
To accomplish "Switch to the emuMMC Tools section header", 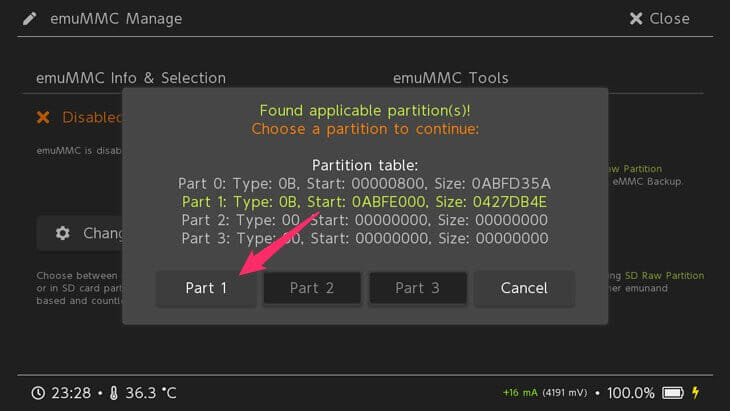I will pyautogui.click(x=450, y=78).
